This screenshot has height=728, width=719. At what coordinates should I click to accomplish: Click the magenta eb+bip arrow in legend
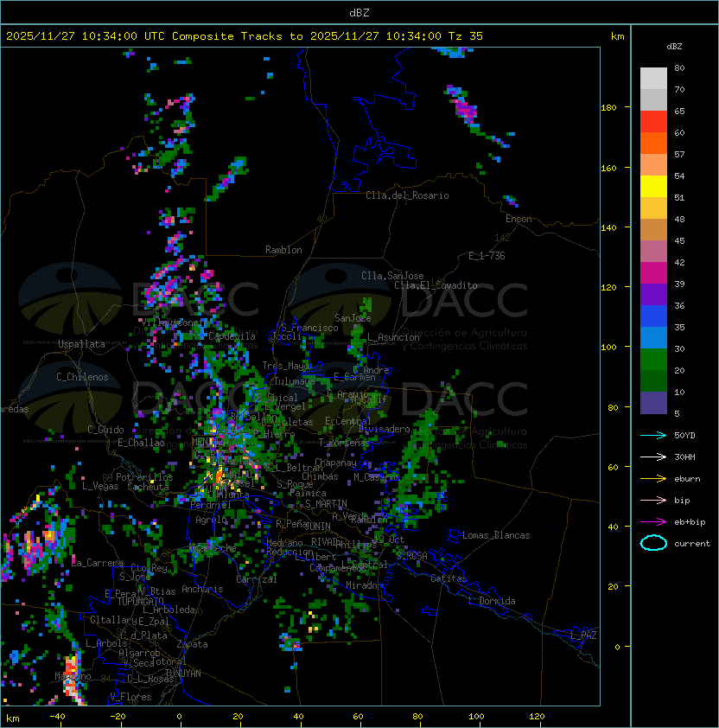point(653,522)
